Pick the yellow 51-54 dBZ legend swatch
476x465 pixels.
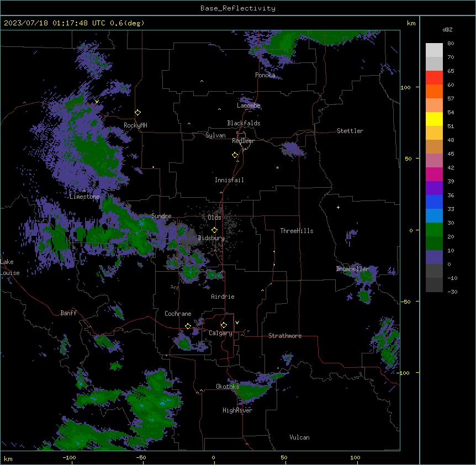pyautogui.click(x=434, y=119)
